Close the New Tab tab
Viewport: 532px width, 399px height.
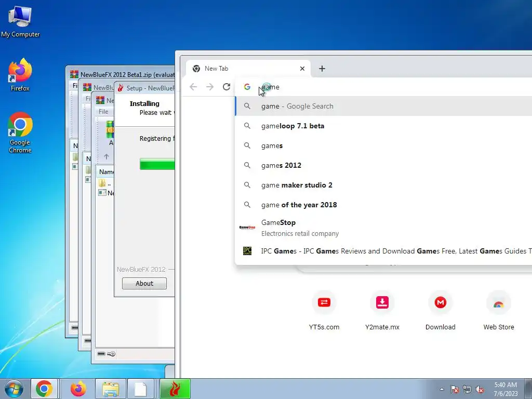[x=302, y=69]
